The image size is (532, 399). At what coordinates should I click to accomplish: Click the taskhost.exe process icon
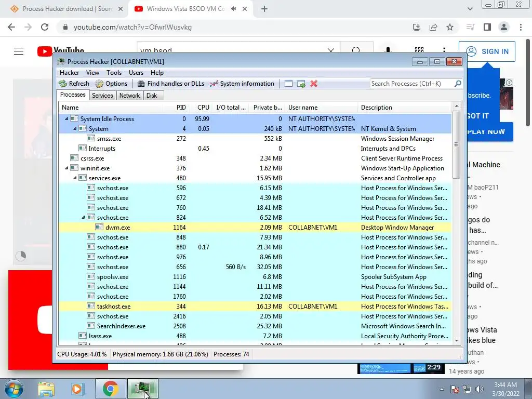(x=91, y=306)
